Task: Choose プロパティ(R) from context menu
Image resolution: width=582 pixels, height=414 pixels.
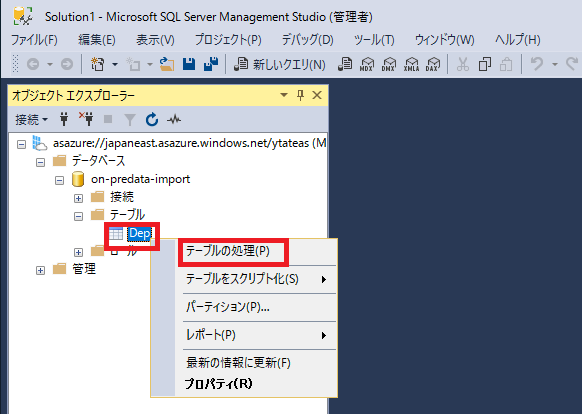Action: (x=256, y=384)
